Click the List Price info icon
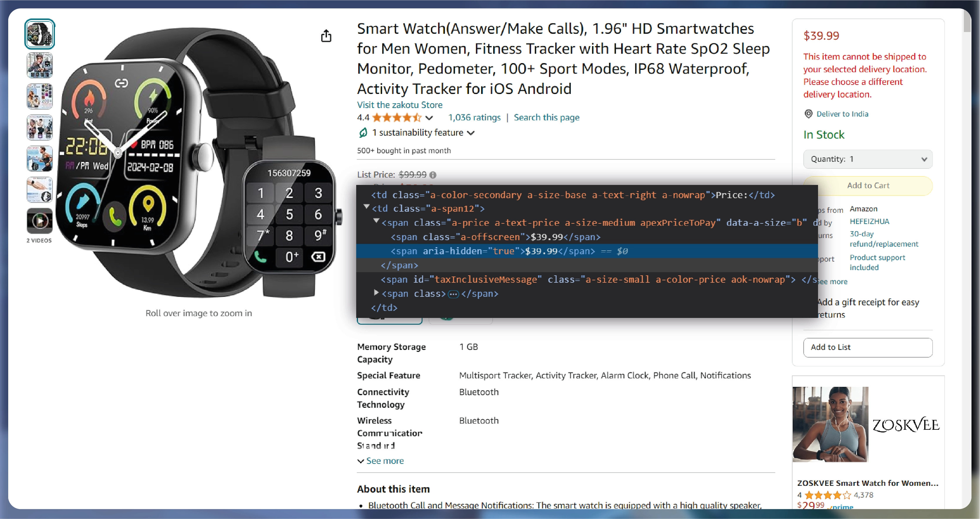 [x=433, y=175]
